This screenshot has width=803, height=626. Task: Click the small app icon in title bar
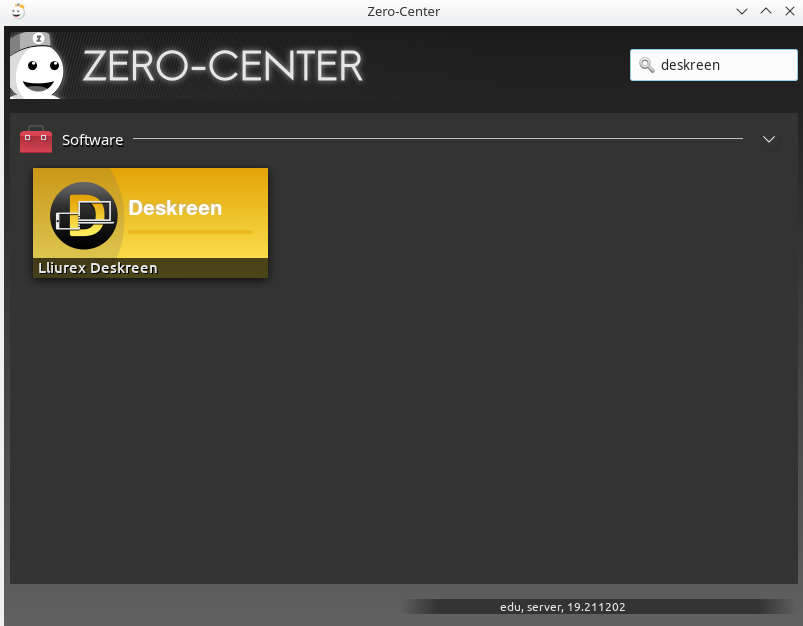point(17,11)
